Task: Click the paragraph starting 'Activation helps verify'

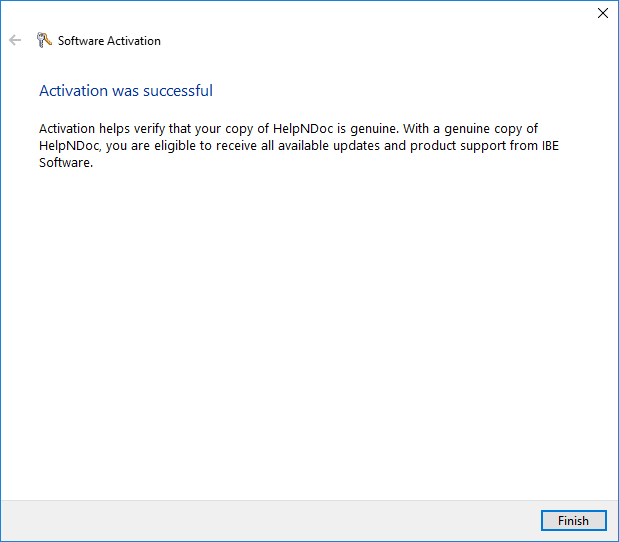Action: coord(299,145)
